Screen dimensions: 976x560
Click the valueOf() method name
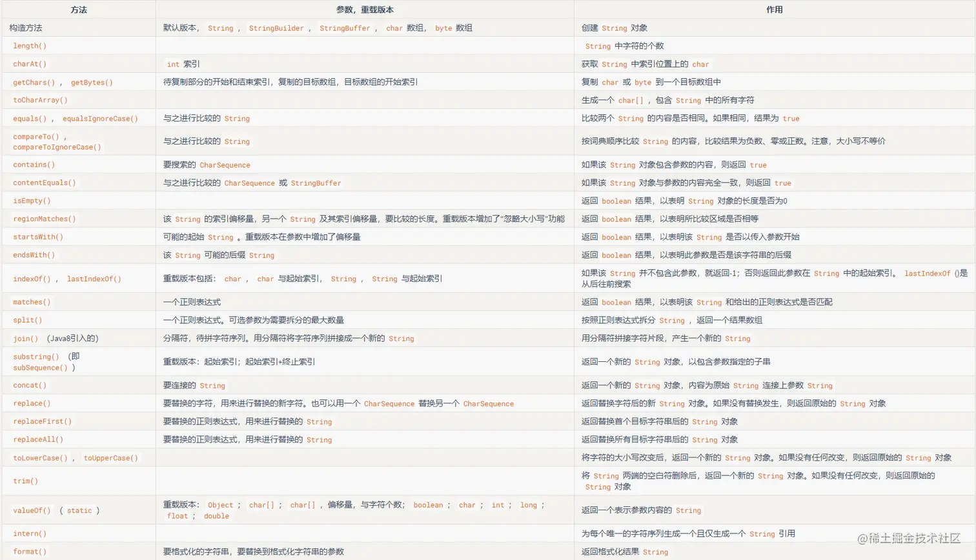pyautogui.click(x=32, y=510)
